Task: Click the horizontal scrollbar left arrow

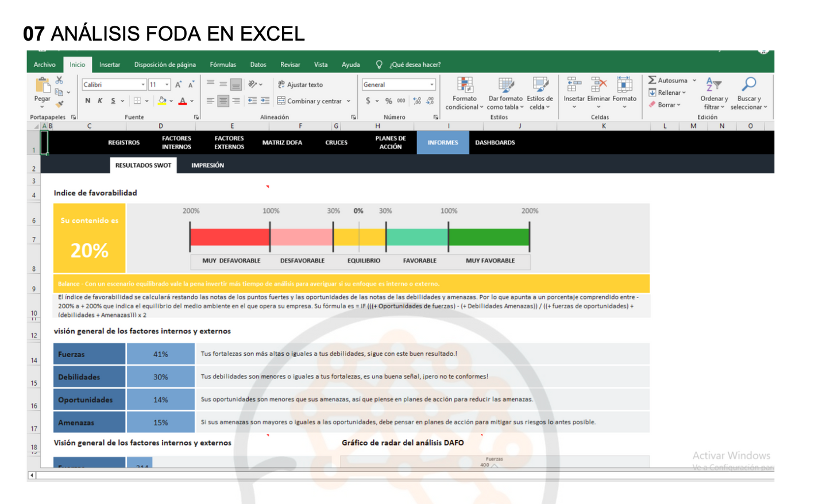Action: pyautogui.click(x=32, y=475)
